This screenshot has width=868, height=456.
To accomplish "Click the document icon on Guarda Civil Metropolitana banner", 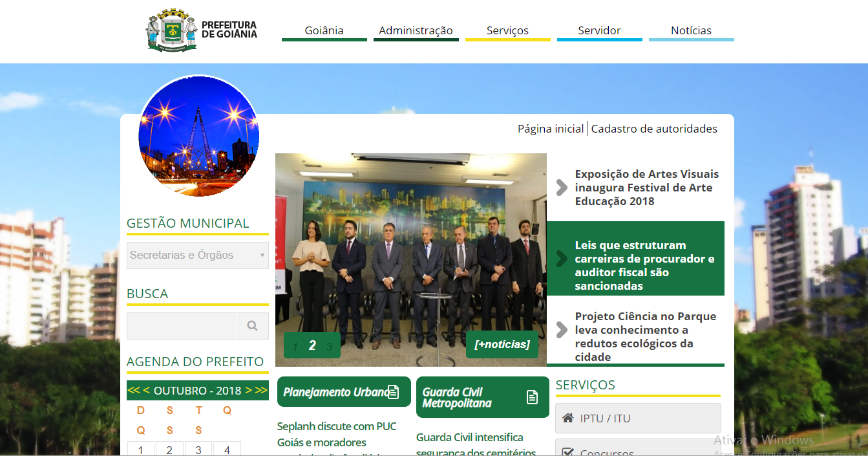I will (531, 397).
